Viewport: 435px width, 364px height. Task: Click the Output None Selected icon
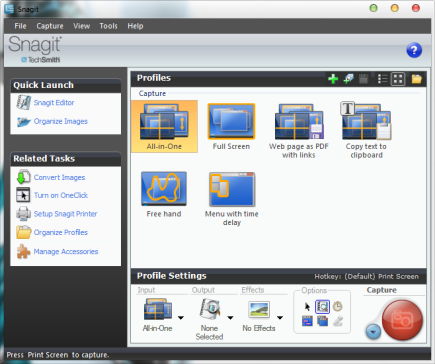point(210,310)
